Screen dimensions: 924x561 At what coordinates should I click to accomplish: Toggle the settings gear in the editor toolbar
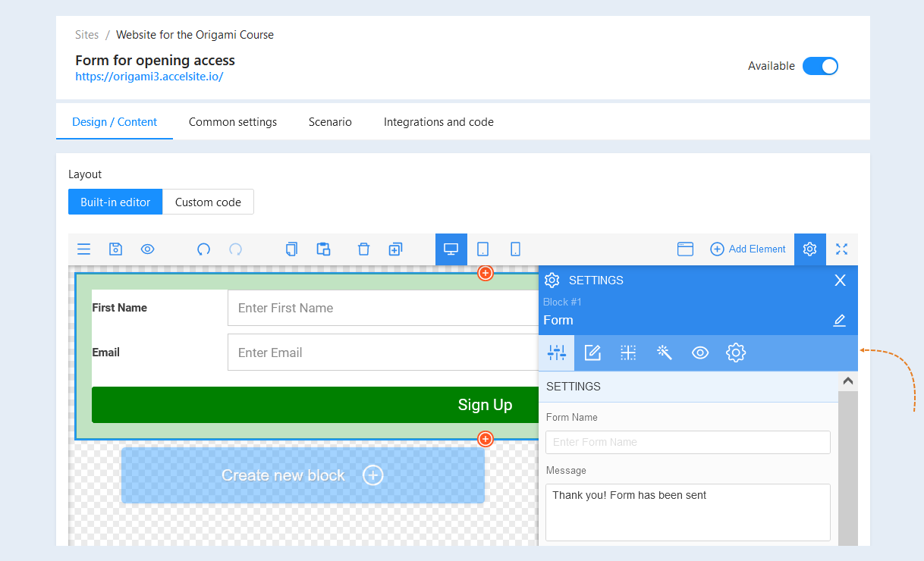pyautogui.click(x=810, y=249)
